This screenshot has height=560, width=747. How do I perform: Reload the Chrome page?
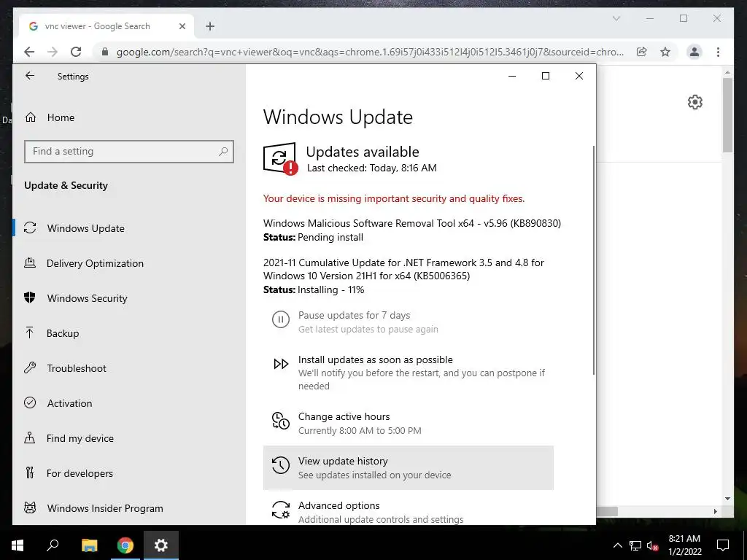(x=76, y=52)
